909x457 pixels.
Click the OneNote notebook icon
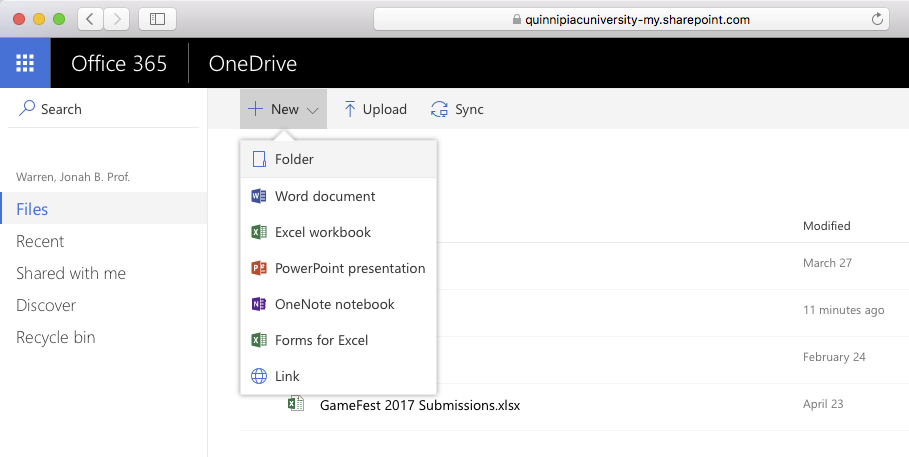[x=259, y=304]
